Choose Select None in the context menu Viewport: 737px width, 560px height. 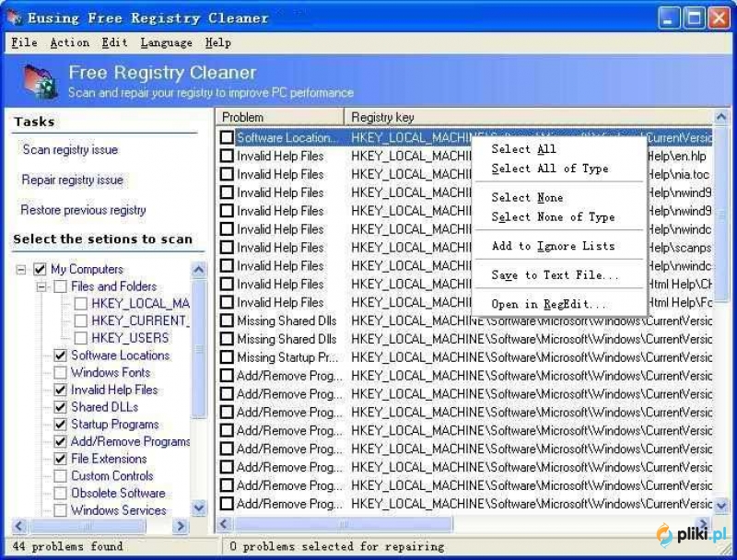[527, 197]
